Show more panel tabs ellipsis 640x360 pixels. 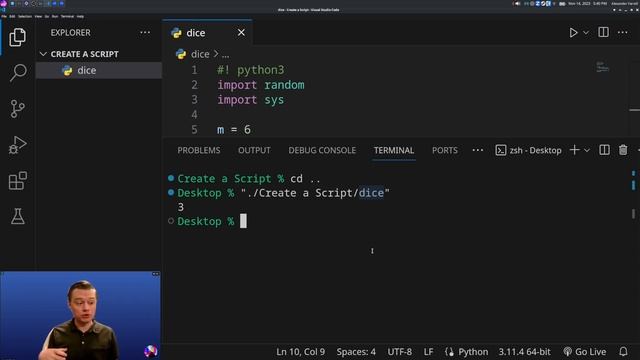(x=478, y=150)
